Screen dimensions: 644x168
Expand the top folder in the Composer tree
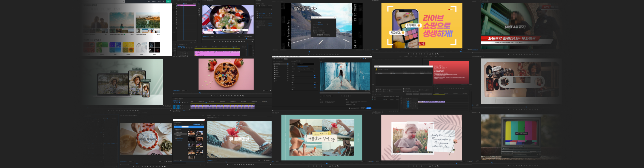tap(175, 129)
